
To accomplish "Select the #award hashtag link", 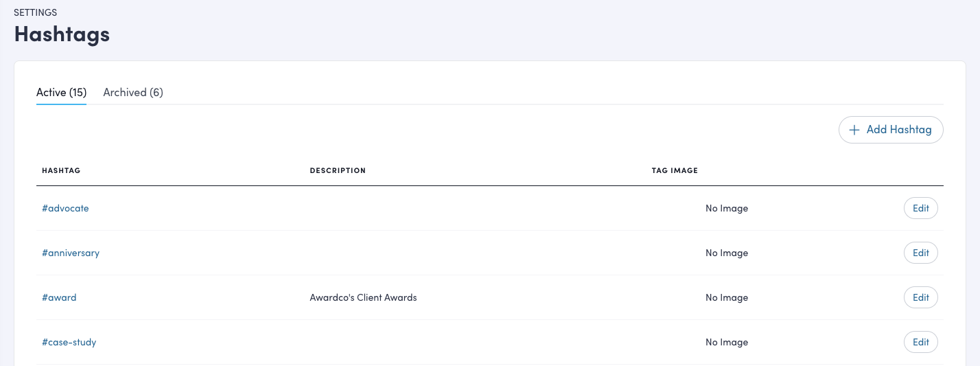I will 59,297.
